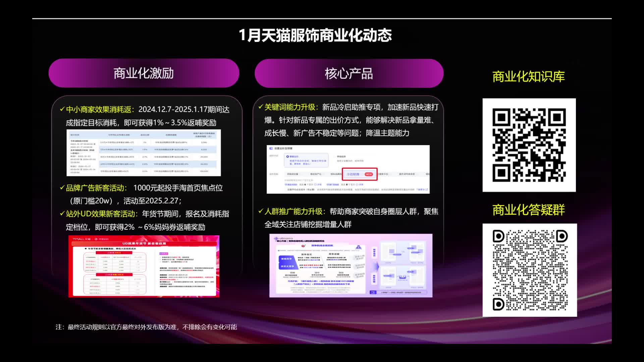Click checkmark beside 站外UD效果新客活动

click(x=62, y=214)
